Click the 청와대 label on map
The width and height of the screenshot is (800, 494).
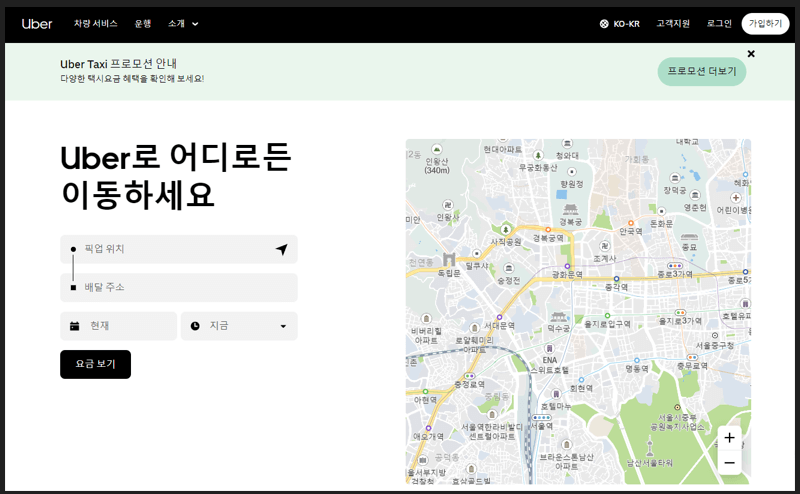click(567, 156)
